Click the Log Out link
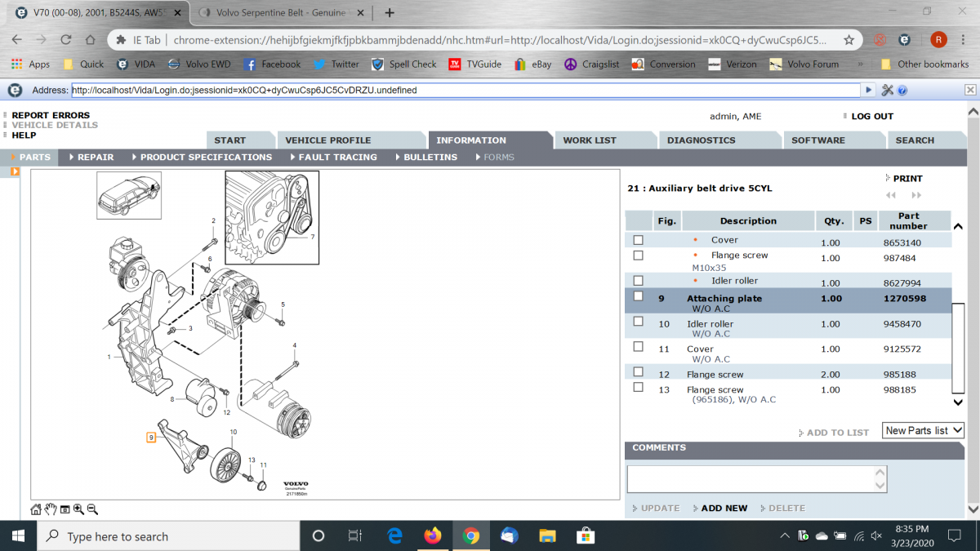The width and height of the screenshot is (980, 551). pos(871,117)
